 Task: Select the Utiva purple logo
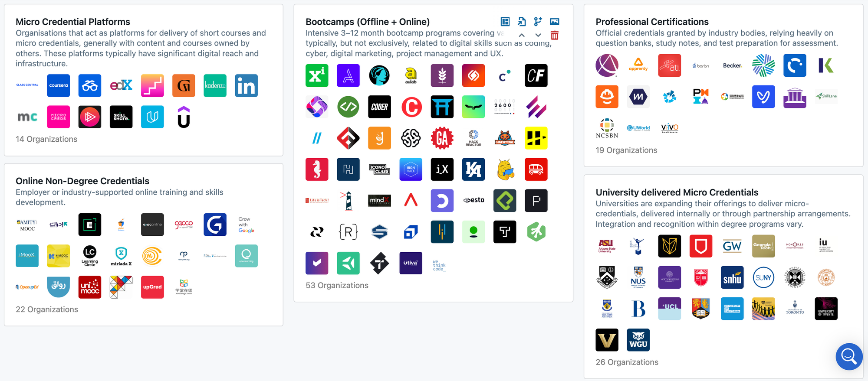tap(411, 263)
